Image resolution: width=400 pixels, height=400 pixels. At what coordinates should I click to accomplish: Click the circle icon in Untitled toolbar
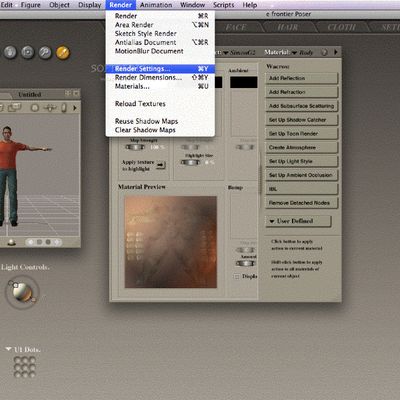pyautogui.click(x=35, y=108)
